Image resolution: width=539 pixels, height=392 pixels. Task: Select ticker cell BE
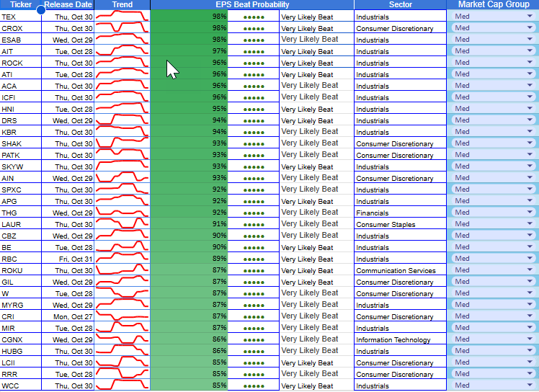tap(21, 248)
